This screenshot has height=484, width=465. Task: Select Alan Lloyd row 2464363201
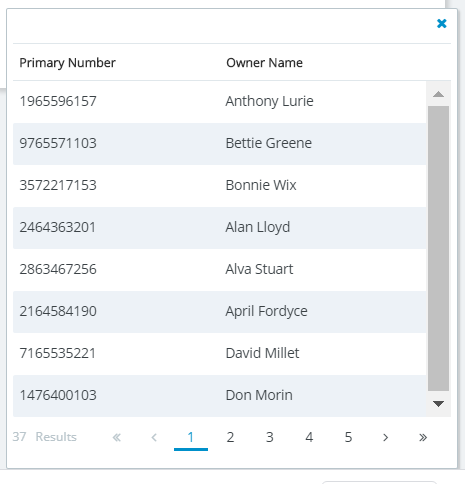[219, 227]
